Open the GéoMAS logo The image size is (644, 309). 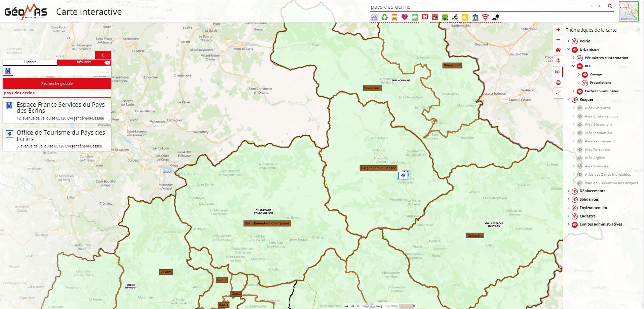26,11
